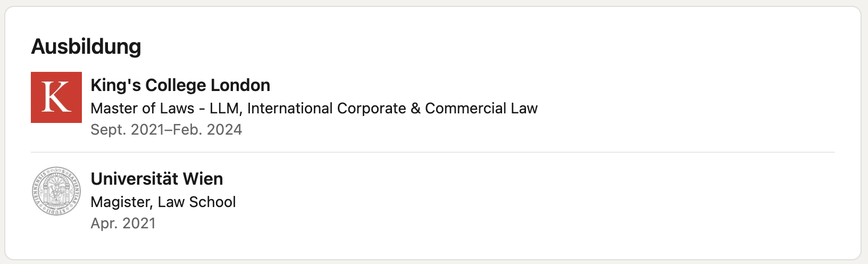The height and width of the screenshot is (264, 868).
Task: Open the King's College London school page
Action: 180,85
